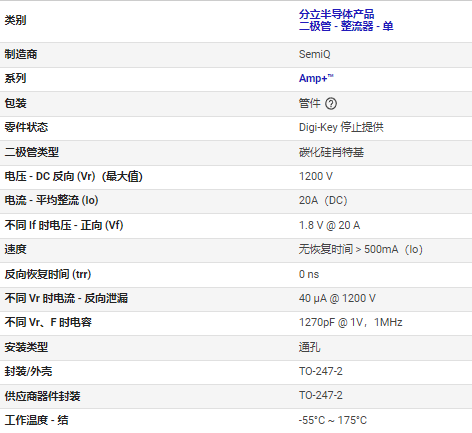
Task: Open the 分立半导体产品 category link
Action: click(x=336, y=14)
